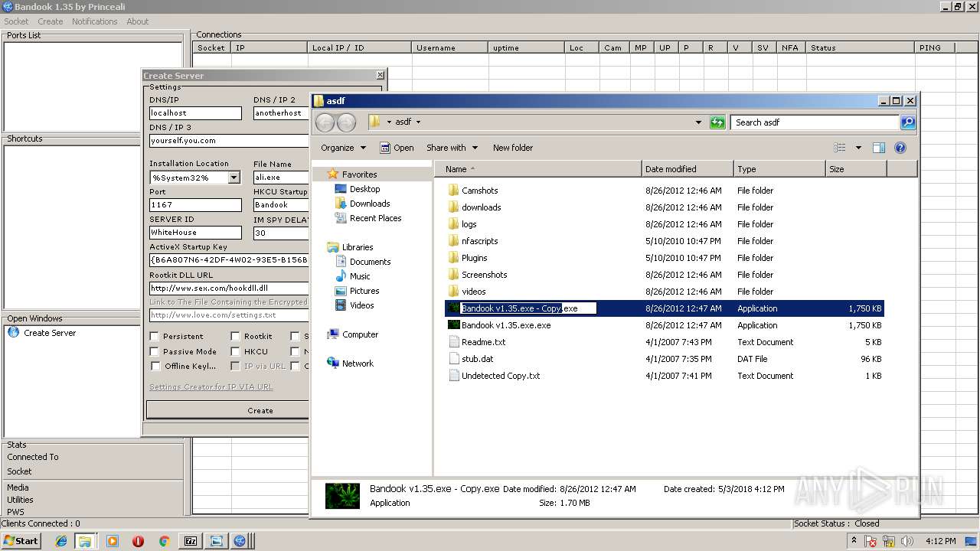Open Computer in the navigation pane
Screen dimensions: 980x551
tap(352, 334)
